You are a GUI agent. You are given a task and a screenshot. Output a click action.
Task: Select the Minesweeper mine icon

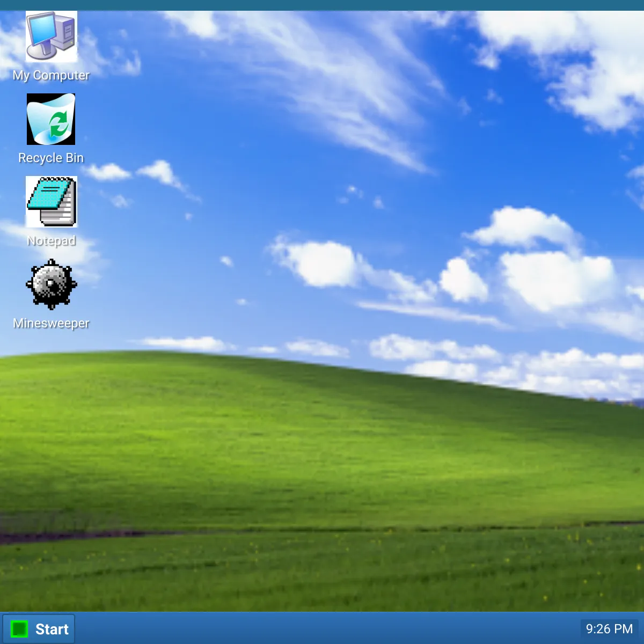pyautogui.click(x=52, y=284)
